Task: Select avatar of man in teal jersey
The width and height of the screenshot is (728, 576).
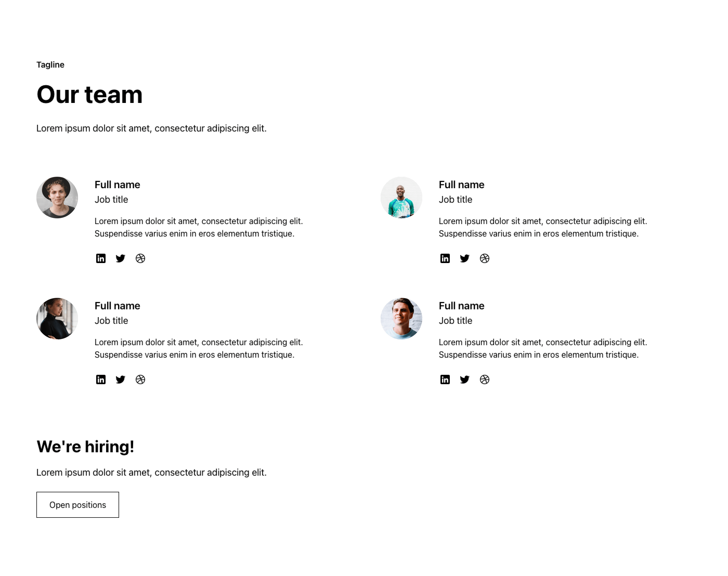Action: point(401,197)
